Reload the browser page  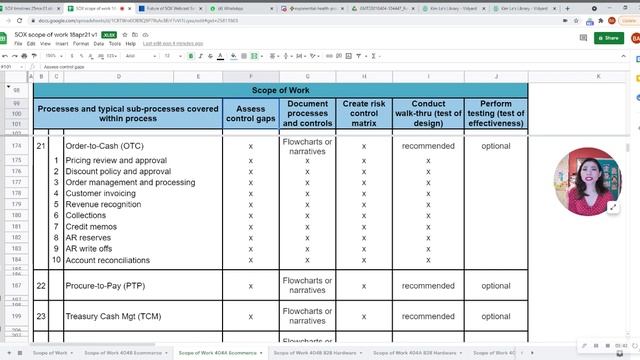click(x=19, y=20)
